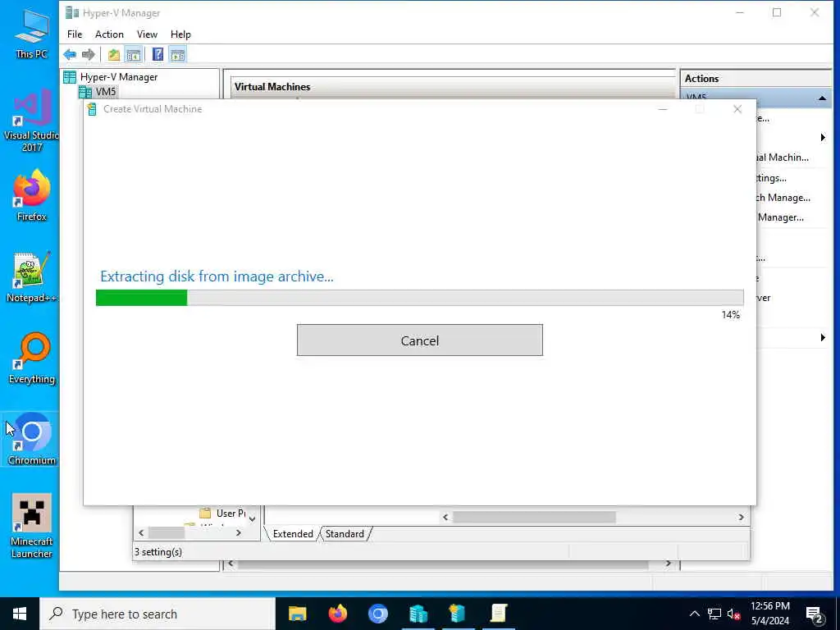This screenshot has width=840, height=630.
Task: Click the Windows Start button
Action: 20,614
